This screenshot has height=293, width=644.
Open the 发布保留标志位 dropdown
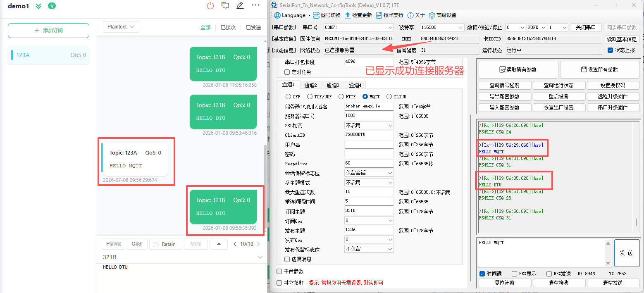tap(369, 249)
